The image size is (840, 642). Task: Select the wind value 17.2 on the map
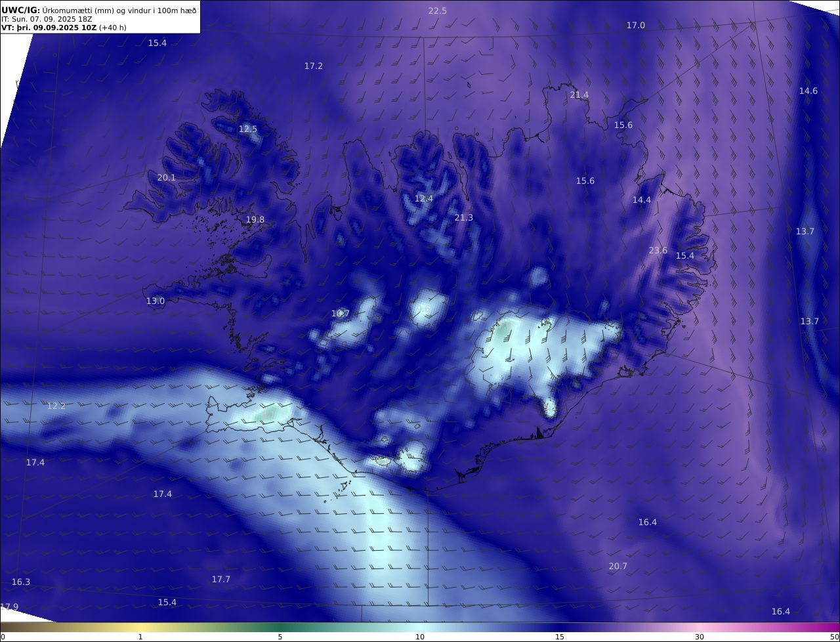(x=313, y=66)
